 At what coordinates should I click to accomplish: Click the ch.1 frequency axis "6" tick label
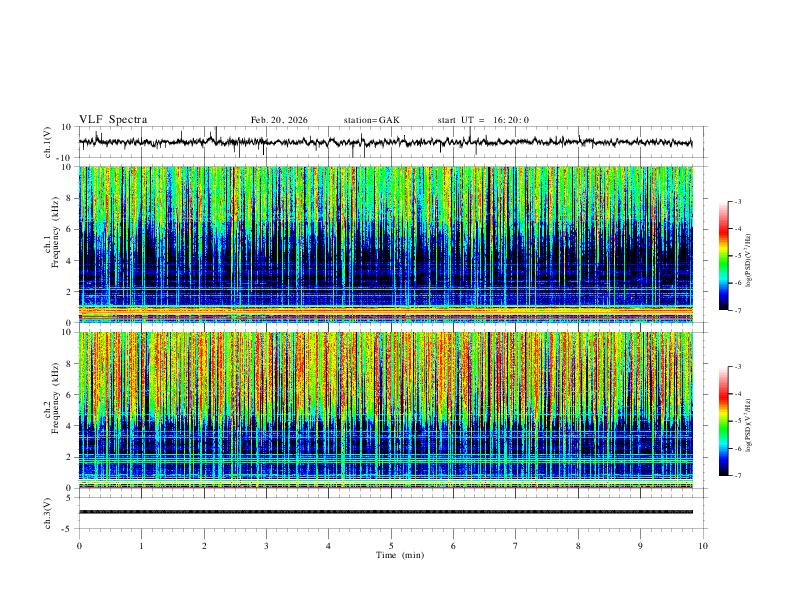point(69,229)
